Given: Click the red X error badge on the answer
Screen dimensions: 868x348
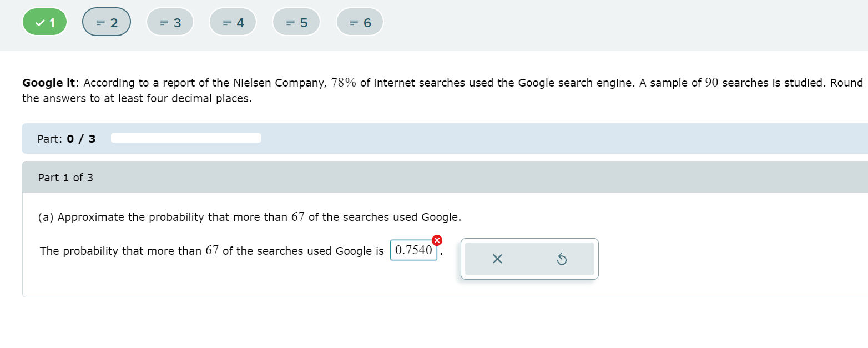Looking at the screenshot, I should pos(437,240).
